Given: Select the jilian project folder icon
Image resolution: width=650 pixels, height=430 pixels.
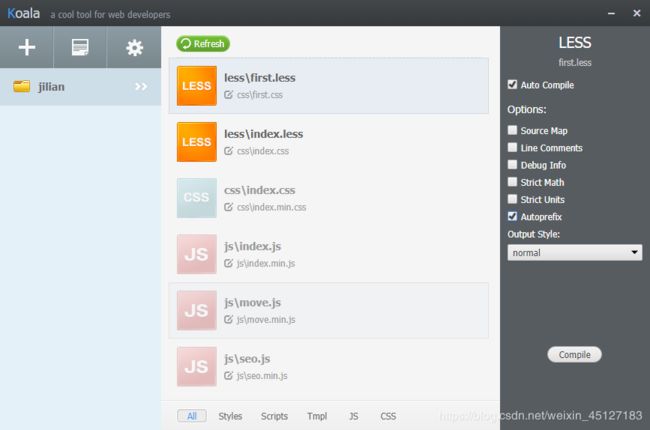Looking at the screenshot, I should pyautogui.click(x=22, y=86).
